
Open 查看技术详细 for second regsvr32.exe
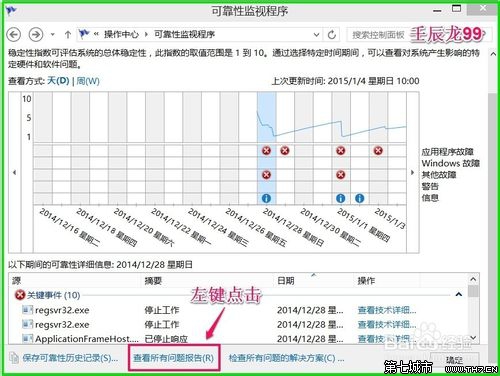tap(387, 325)
